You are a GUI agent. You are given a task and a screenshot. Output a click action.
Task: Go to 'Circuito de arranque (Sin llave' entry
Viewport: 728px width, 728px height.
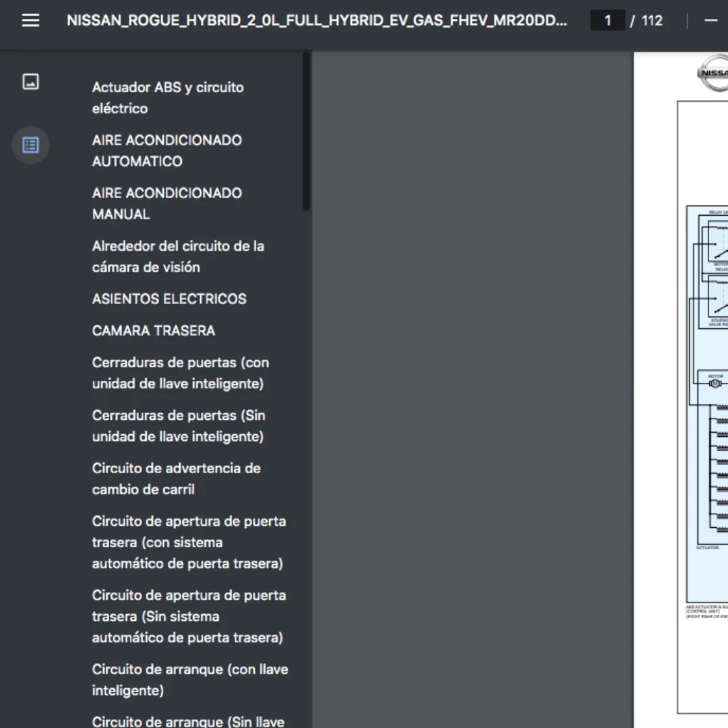(188, 721)
